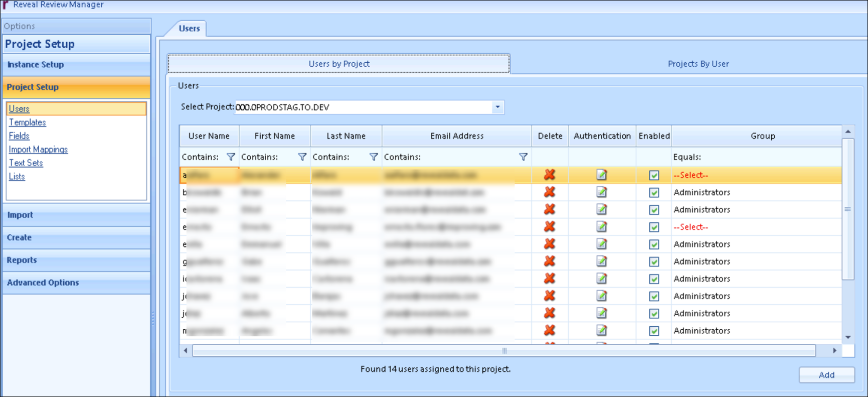Screen dimensions: 868x397
Task: Edit authentication for unhighlighted --Select-- group user
Action: [x=602, y=226]
